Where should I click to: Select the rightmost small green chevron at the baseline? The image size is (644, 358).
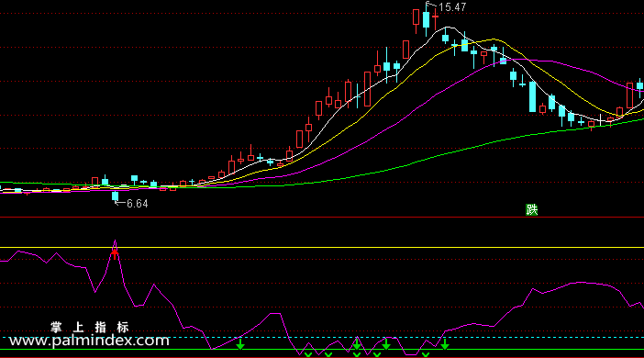click(x=426, y=354)
